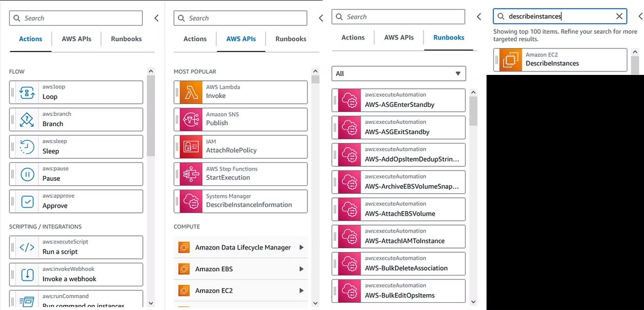Click the Amazon Data Lifecycle Manager icon
Viewport: 644px width, 310px height.
coord(184,247)
